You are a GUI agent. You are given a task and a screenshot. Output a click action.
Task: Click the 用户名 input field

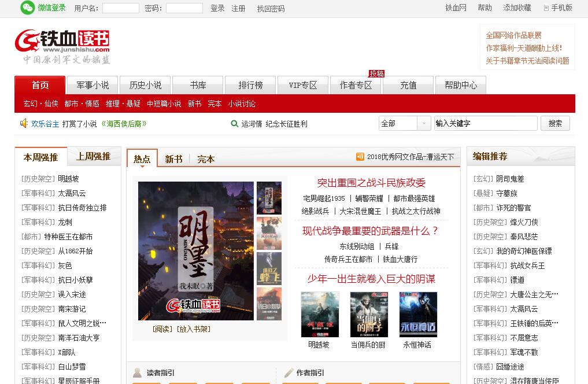coord(120,8)
